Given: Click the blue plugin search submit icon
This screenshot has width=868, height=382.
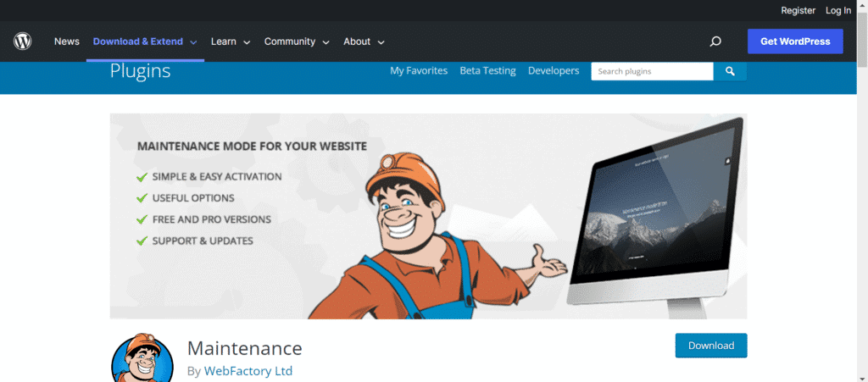Looking at the screenshot, I should tap(730, 71).
